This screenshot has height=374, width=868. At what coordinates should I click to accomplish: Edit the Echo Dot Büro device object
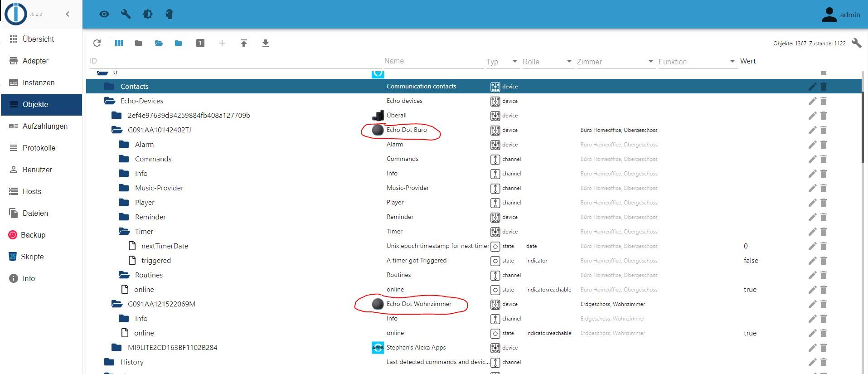pyautogui.click(x=812, y=130)
